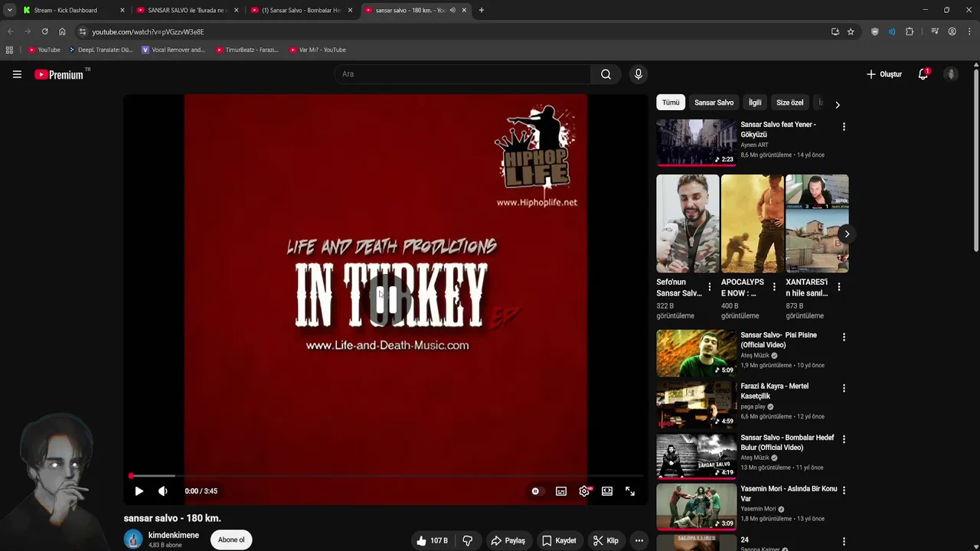Viewport: 980px width, 551px height.
Task: Create a clip with Klip button
Action: [x=606, y=540]
